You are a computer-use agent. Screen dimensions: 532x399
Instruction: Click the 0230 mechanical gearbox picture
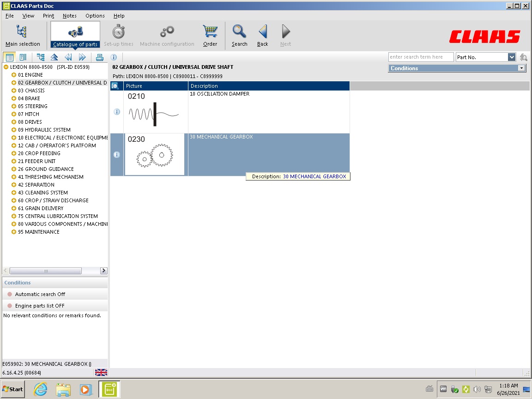[x=155, y=155]
